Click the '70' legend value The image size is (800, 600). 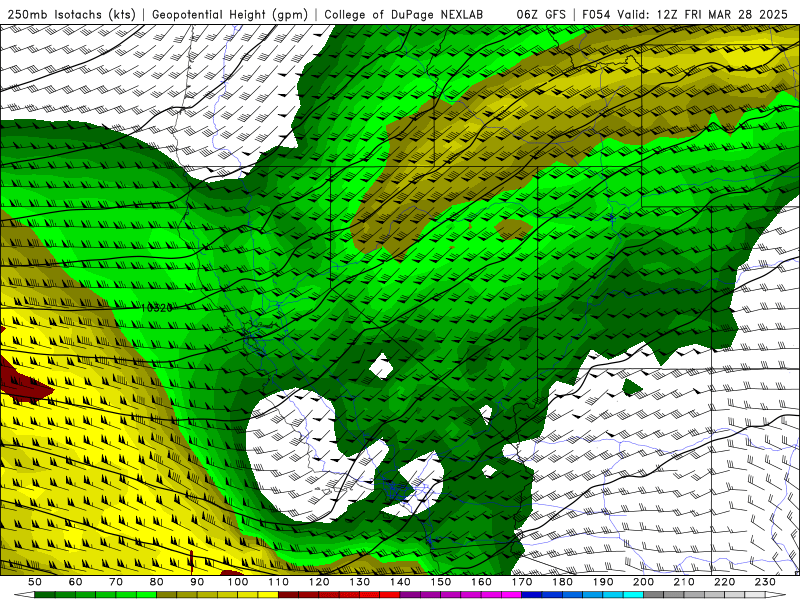(116, 582)
